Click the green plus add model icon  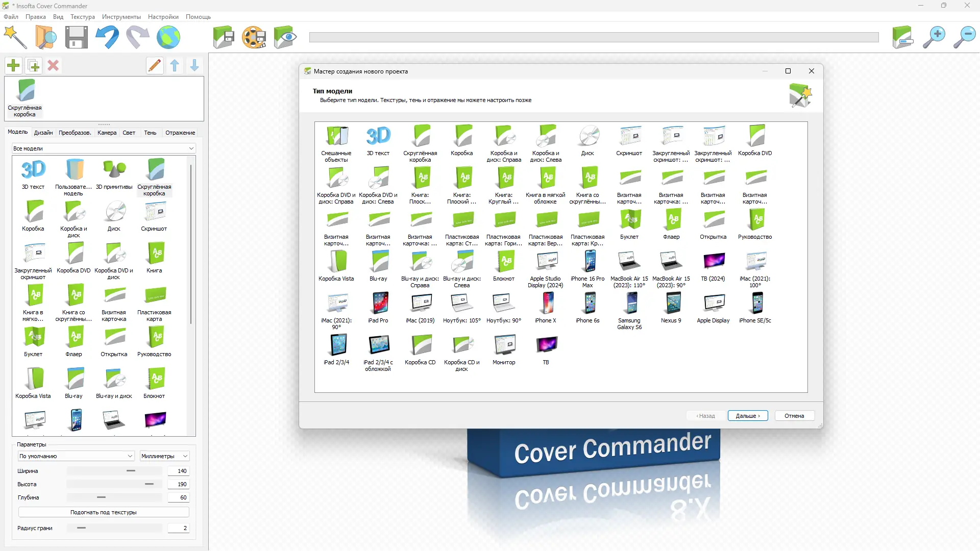(14, 65)
